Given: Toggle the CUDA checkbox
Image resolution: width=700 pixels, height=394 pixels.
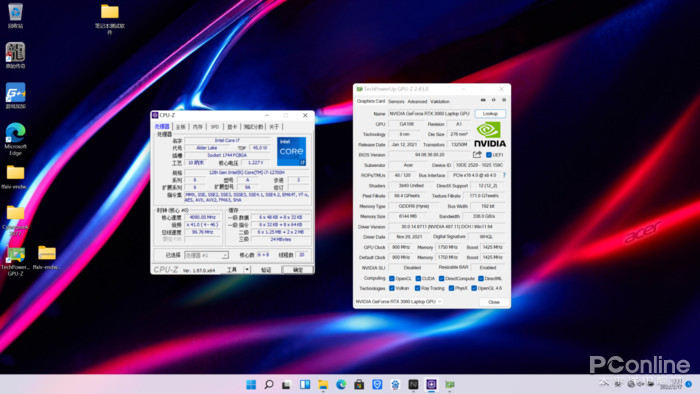Looking at the screenshot, I should click(x=418, y=278).
